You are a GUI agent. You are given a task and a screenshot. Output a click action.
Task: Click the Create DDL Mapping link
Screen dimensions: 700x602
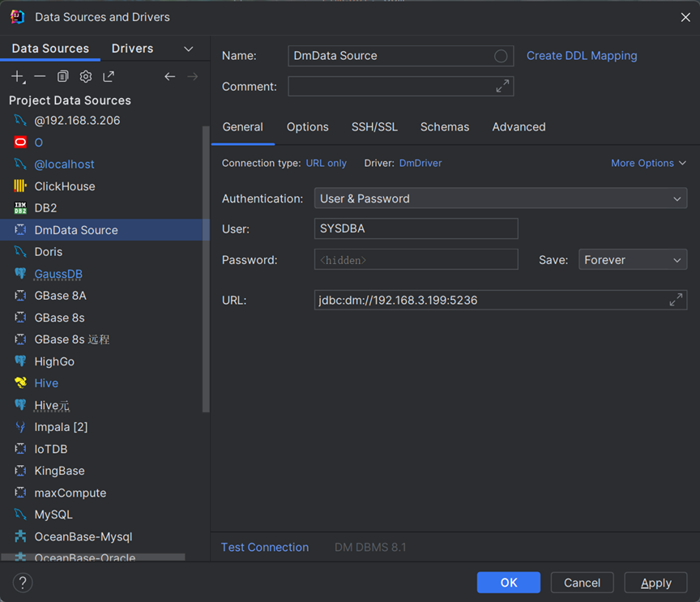point(582,56)
